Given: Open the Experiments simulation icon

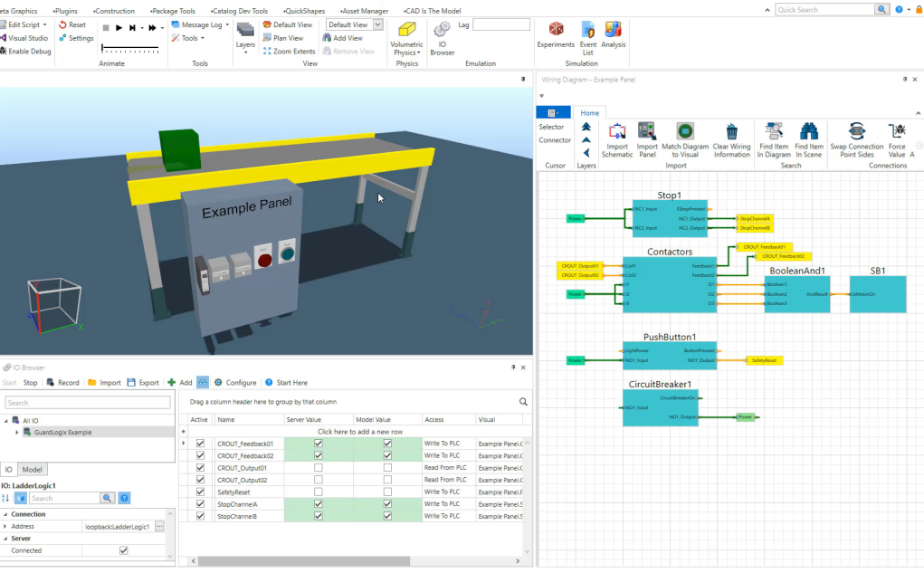Looking at the screenshot, I should tap(556, 30).
